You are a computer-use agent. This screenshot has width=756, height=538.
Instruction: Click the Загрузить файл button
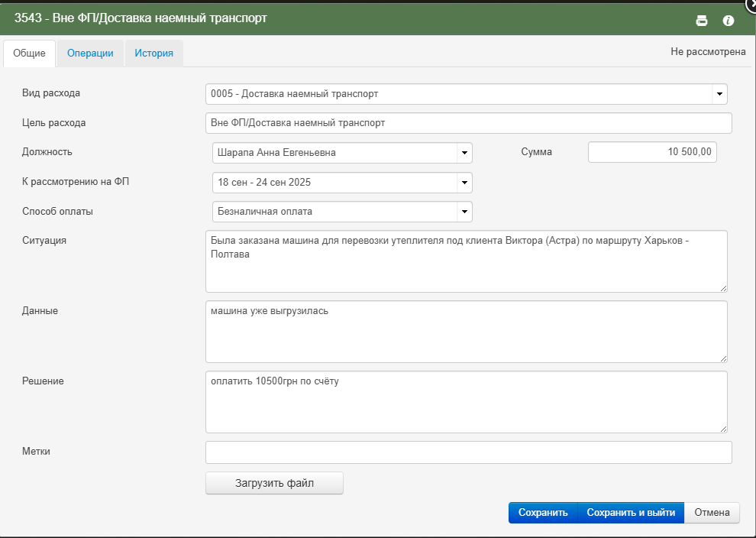274,483
